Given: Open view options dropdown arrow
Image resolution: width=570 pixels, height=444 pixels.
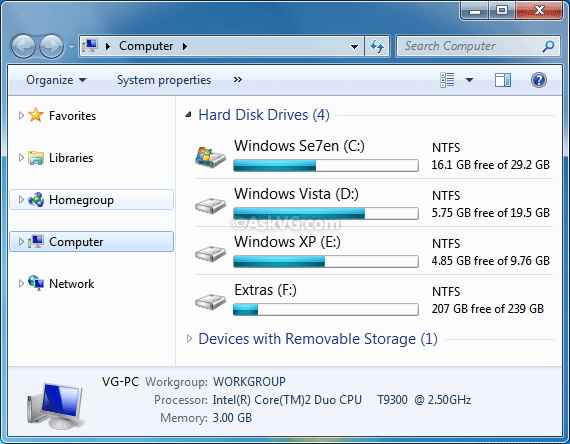Looking at the screenshot, I should point(469,80).
